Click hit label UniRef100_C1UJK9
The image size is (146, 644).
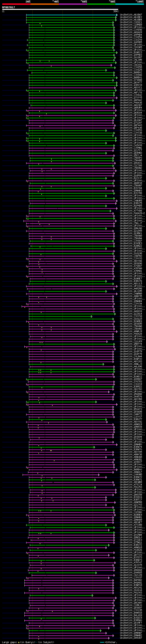point(131,342)
